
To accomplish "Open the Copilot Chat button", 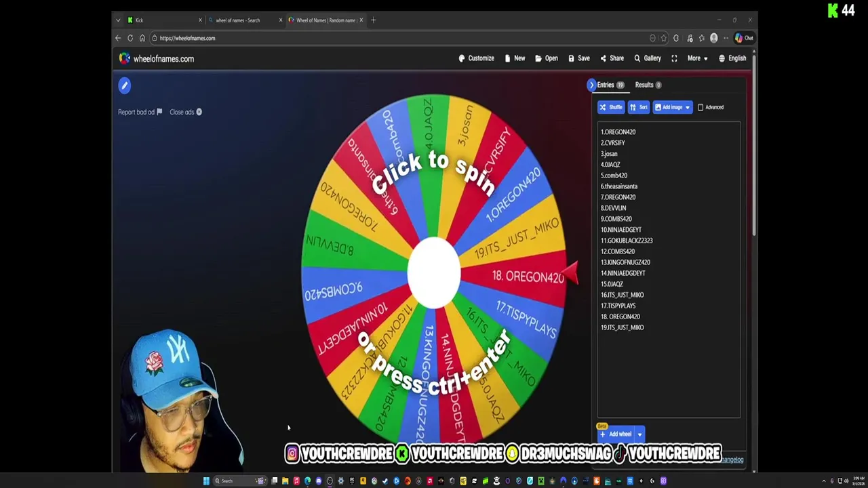I will point(744,38).
